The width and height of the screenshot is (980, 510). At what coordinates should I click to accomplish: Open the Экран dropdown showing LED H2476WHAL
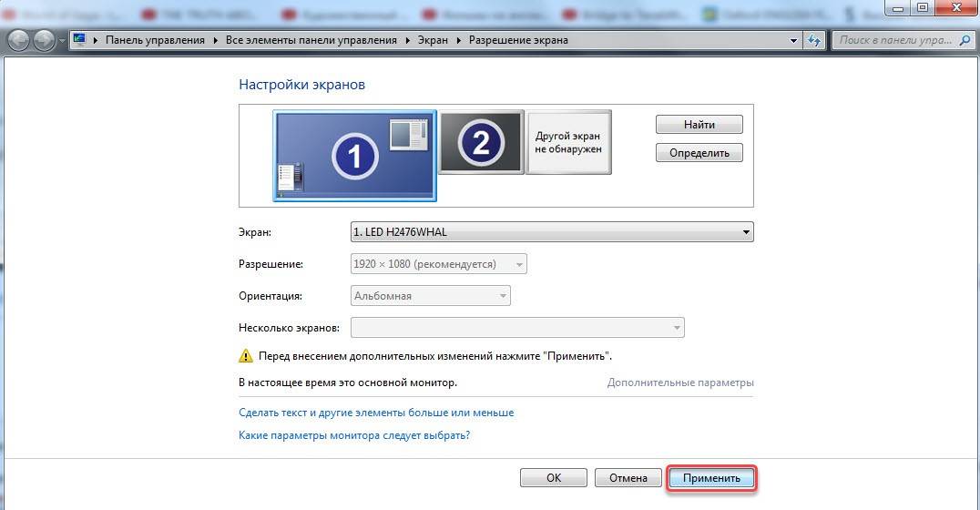[552, 232]
